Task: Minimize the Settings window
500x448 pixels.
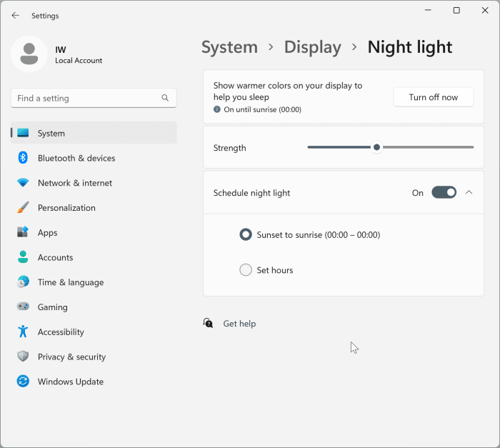Action: (x=428, y=10)
